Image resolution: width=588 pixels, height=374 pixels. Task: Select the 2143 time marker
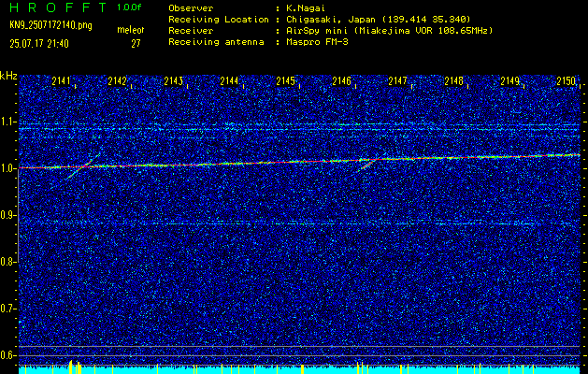pyautogui.click(x=173, y=80)
